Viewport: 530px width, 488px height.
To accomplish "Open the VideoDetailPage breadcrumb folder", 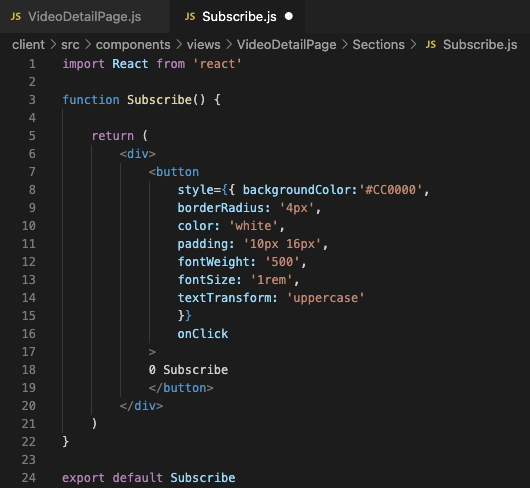I will click(x=287, y=45).
